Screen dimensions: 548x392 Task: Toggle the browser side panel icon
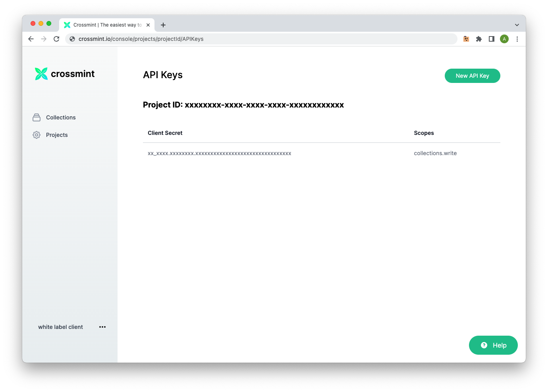[492, 39]
